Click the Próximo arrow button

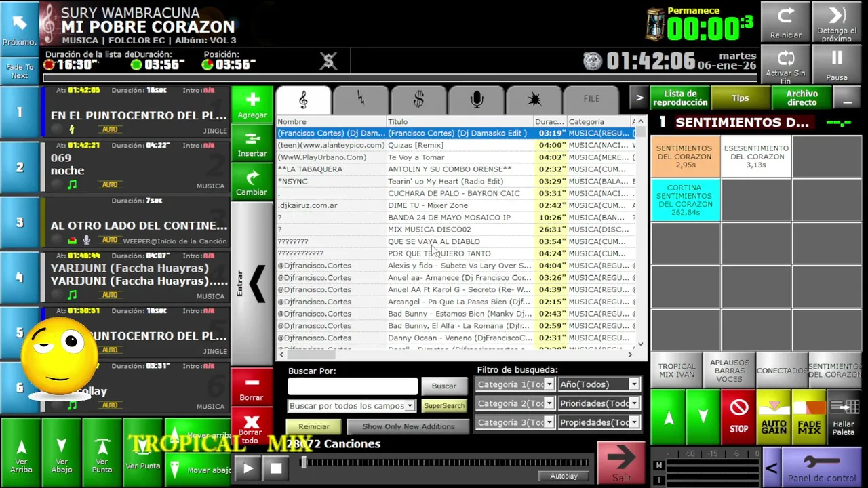(x=20, y=28)
